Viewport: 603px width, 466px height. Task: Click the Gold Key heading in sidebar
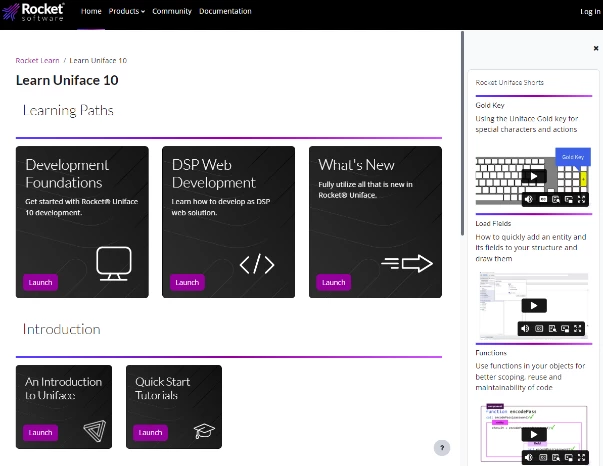490,105
